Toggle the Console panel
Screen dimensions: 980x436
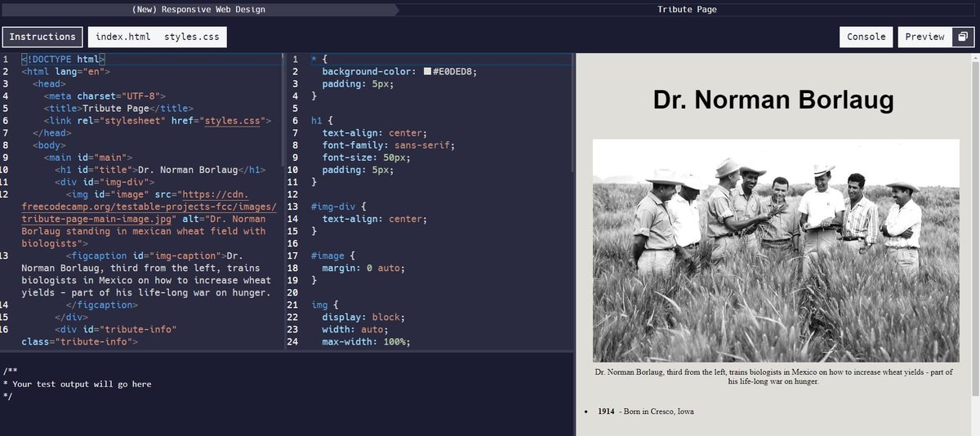(x=866, y=37)
